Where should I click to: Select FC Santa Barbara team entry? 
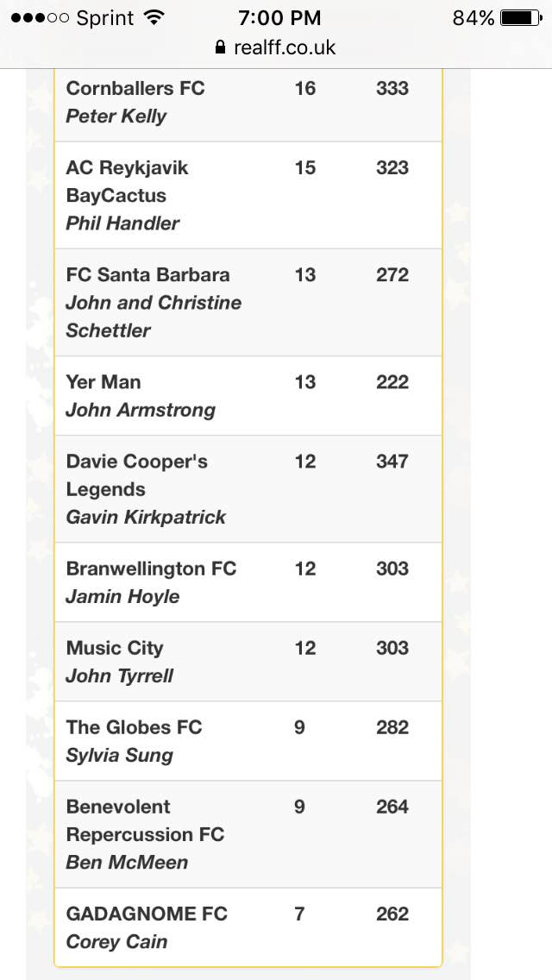[248, 303]
